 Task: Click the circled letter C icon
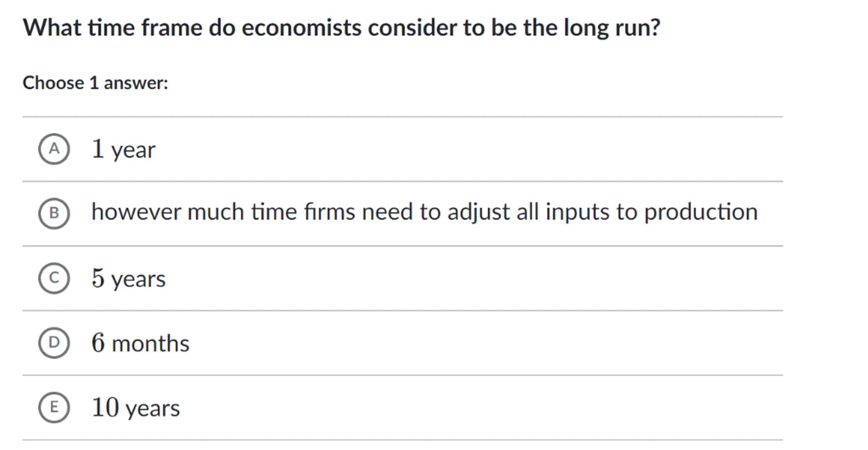tap(54, 278)
